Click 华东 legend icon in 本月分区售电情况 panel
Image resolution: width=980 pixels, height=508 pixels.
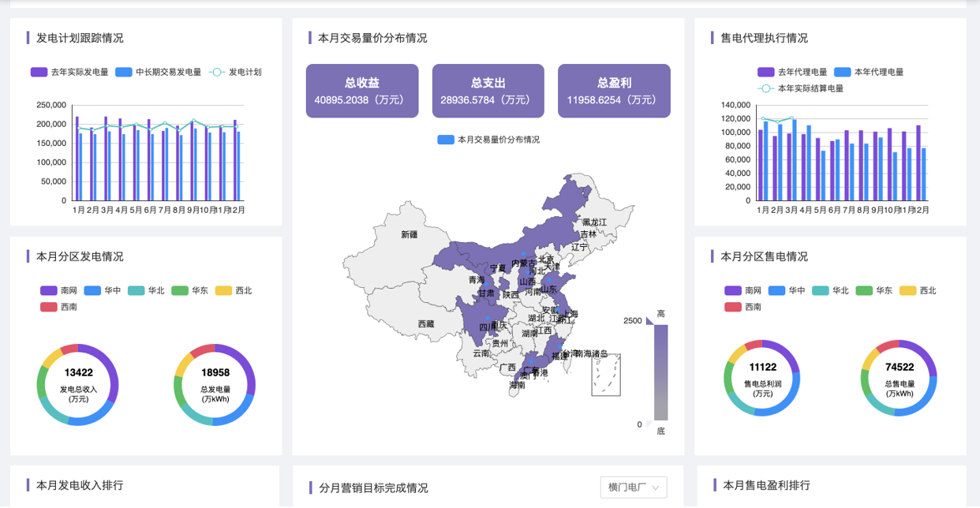coord(864,290)
